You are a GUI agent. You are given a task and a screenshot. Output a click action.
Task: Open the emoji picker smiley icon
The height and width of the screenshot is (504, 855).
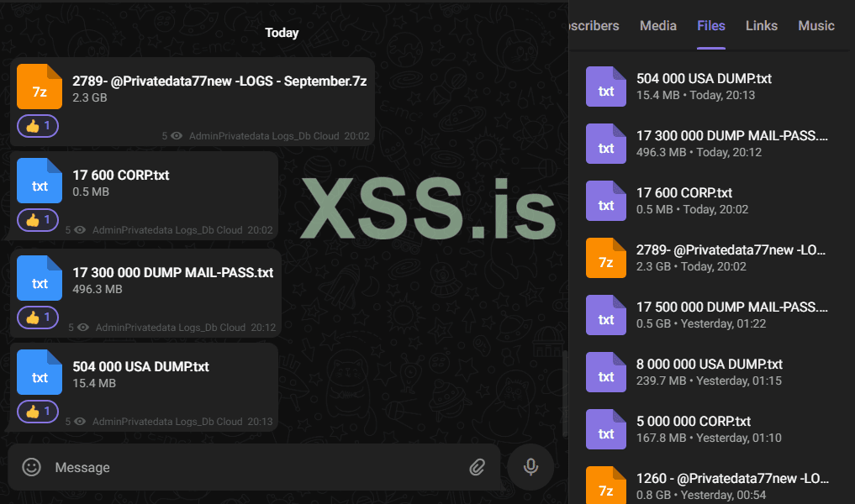pyautogui.click(x=32, y=467)
